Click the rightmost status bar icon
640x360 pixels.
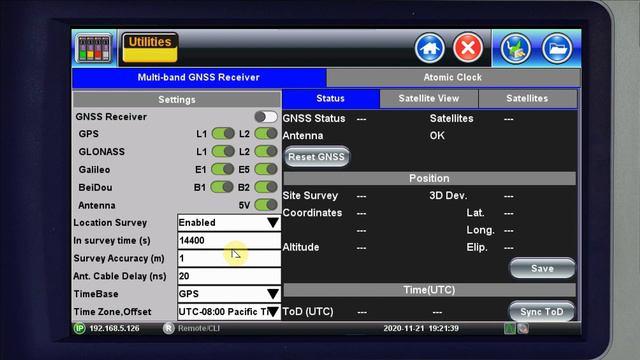point(523,328)
